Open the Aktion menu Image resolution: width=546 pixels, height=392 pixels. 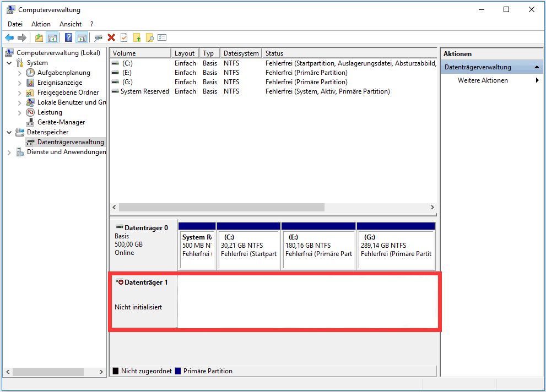(41, 24)
